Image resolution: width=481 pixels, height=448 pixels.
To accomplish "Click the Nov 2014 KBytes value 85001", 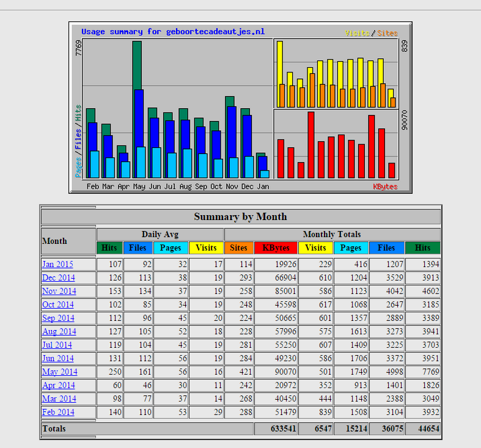I will click(x=285, y=291).
